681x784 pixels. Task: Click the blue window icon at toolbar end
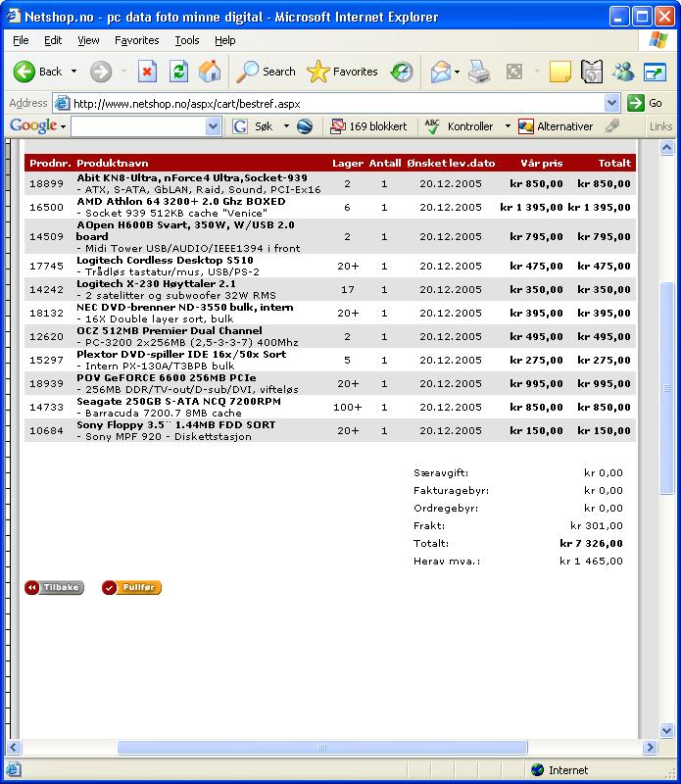click(655, 73)
